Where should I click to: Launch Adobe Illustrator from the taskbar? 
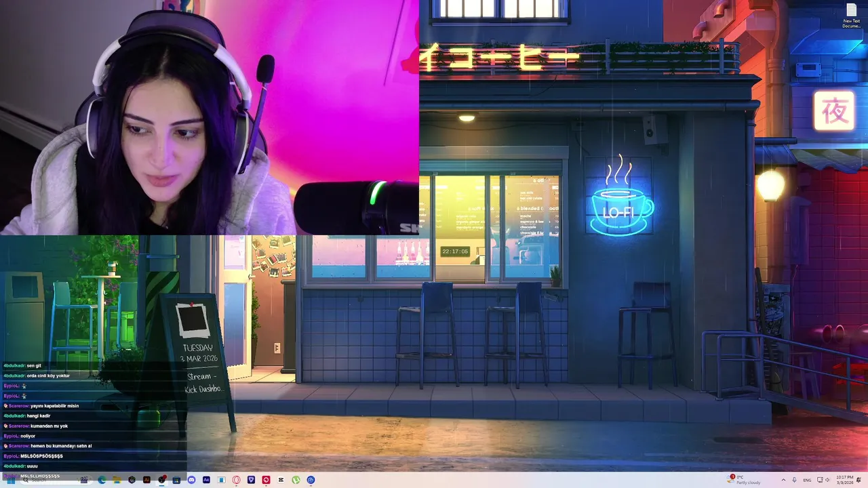146,480
